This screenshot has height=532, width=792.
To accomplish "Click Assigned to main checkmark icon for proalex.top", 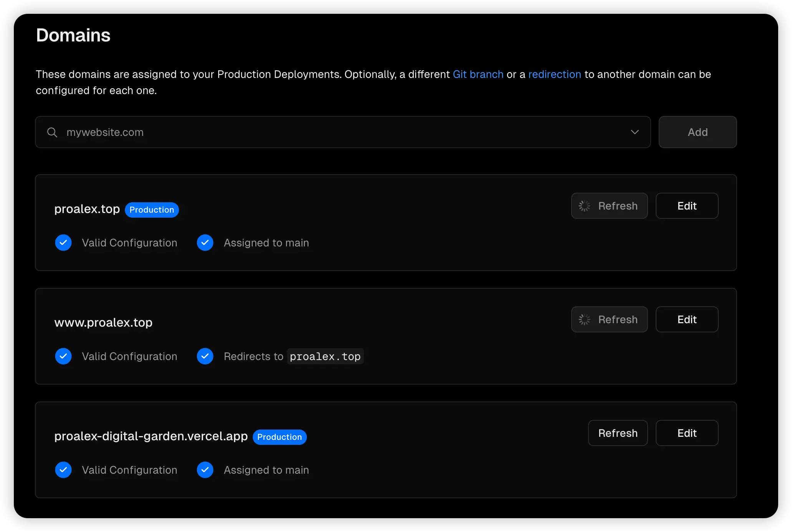I will pos(205,243).
